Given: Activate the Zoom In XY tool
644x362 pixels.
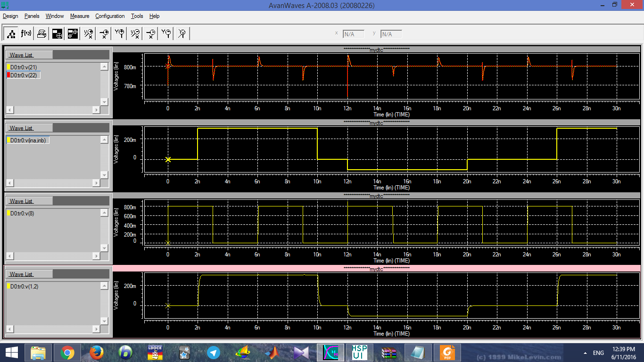Looking at the screenshot, I should (x=88, y=33).
